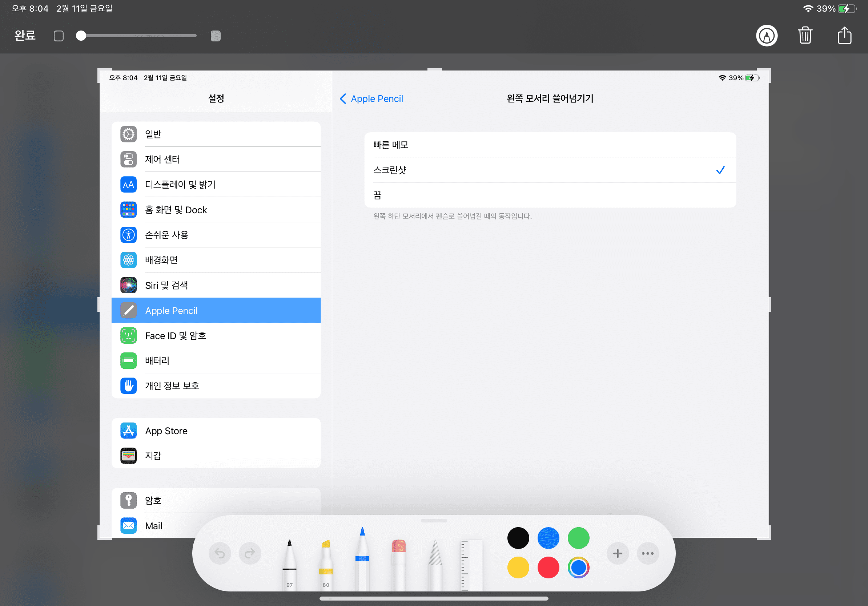Delete screenshot with trash icon
Viewport: 868px width, 606px height.
pos(805,36)
